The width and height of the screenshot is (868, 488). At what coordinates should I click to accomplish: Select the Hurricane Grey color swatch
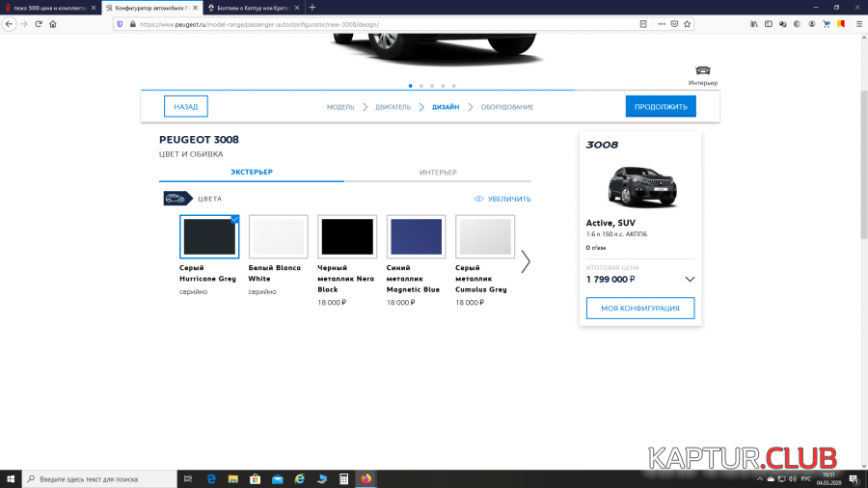[x=209, y=237]
